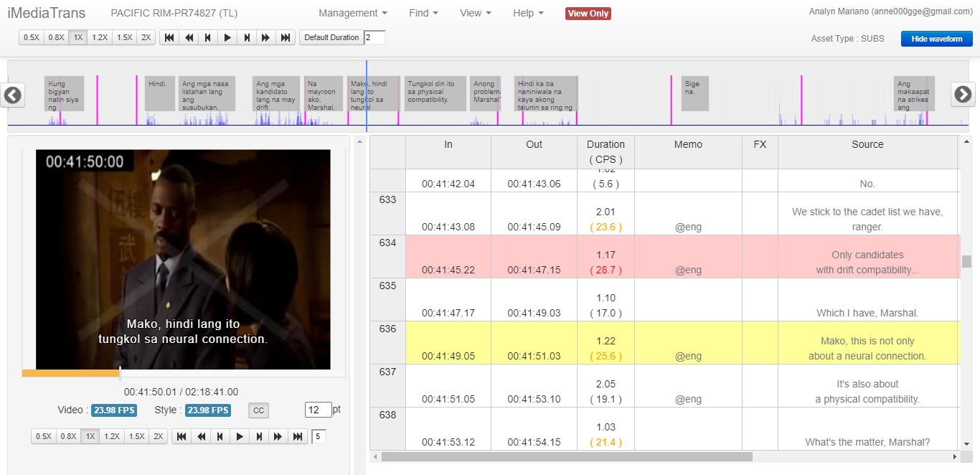Set 1.5X speed in the top toolbar
The width and height of the screenshot is (980, 475).
pyautogui.click(x=125, y=37)
